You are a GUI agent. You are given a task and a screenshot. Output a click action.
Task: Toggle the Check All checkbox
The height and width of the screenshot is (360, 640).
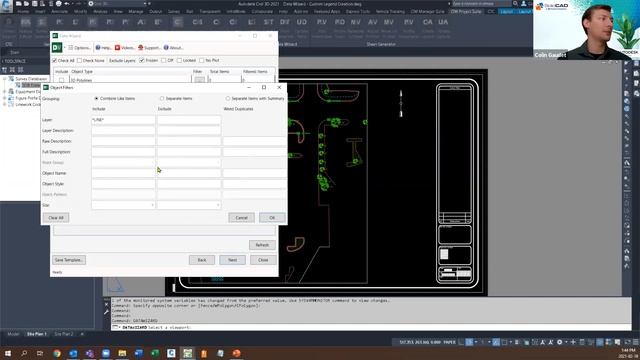[55, 60]
